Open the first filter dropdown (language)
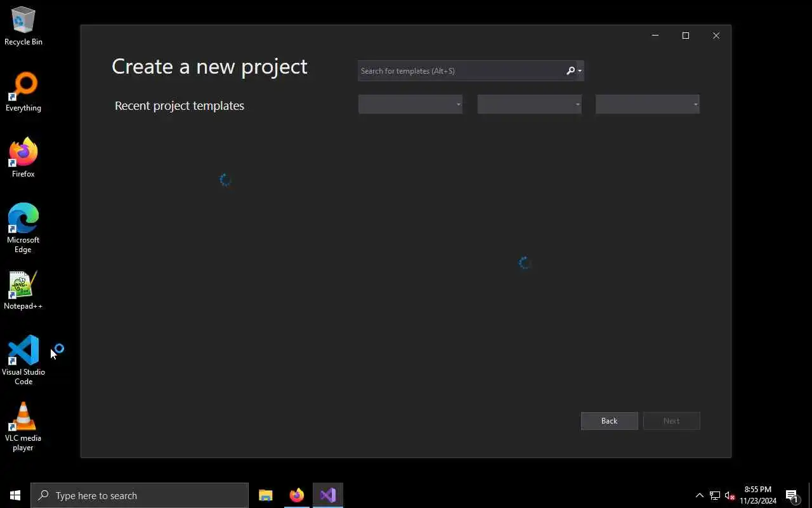This screenshot has height=508, width=812. tap(410, 104)
